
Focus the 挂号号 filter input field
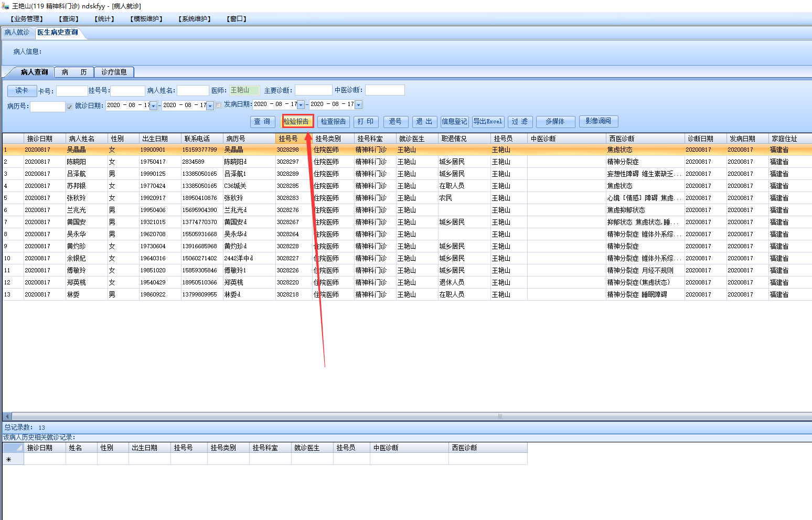[x=127, y=91]
